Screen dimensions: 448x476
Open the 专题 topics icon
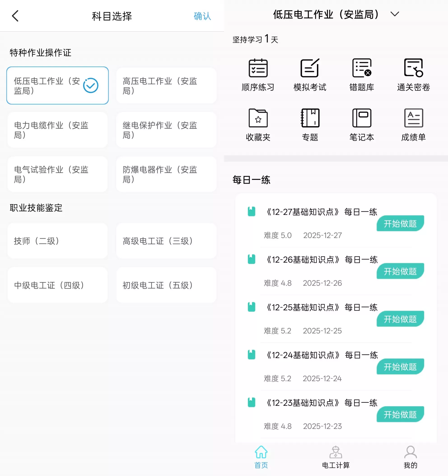tap(310, 125)
